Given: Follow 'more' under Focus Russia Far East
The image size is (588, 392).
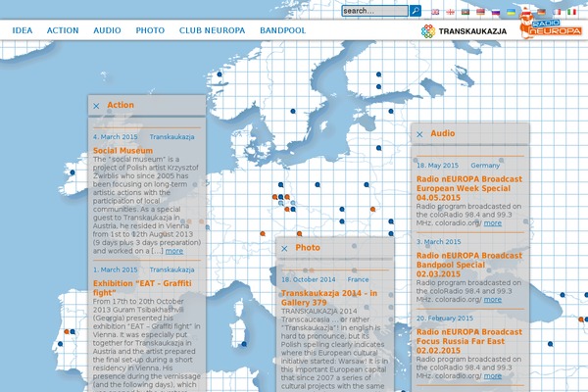Looking at the screenshot, I should coord(493,376).
